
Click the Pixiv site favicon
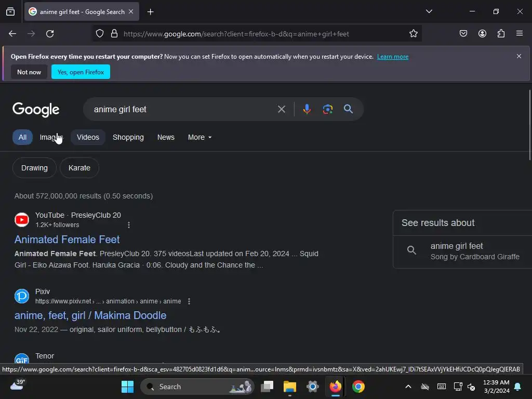pos(22,296)
